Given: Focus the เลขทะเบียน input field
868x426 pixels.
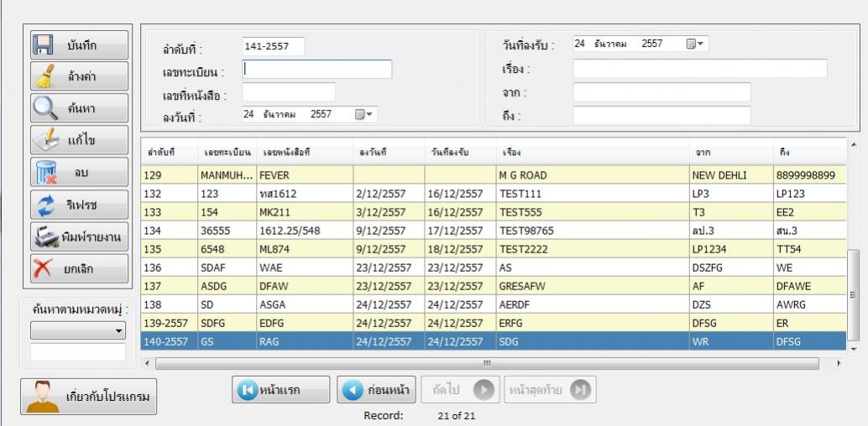Looking at the screenshot, I should click(x=316, y=69).
